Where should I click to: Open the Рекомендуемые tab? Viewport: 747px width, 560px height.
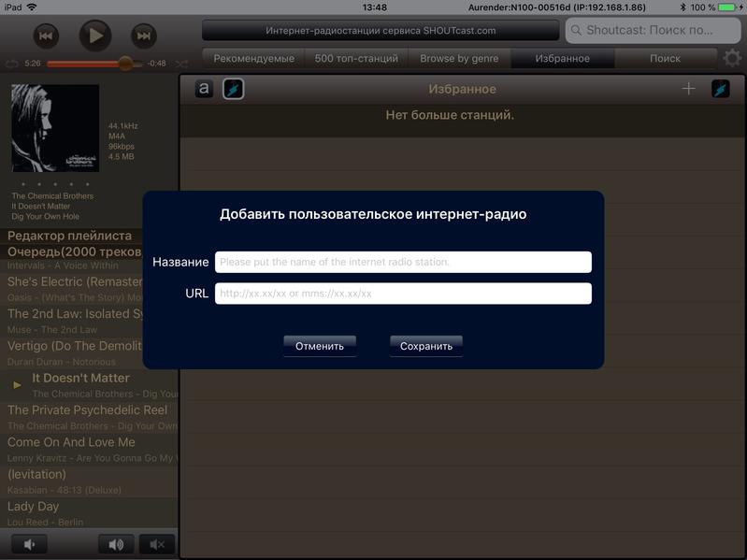(253, 59)
